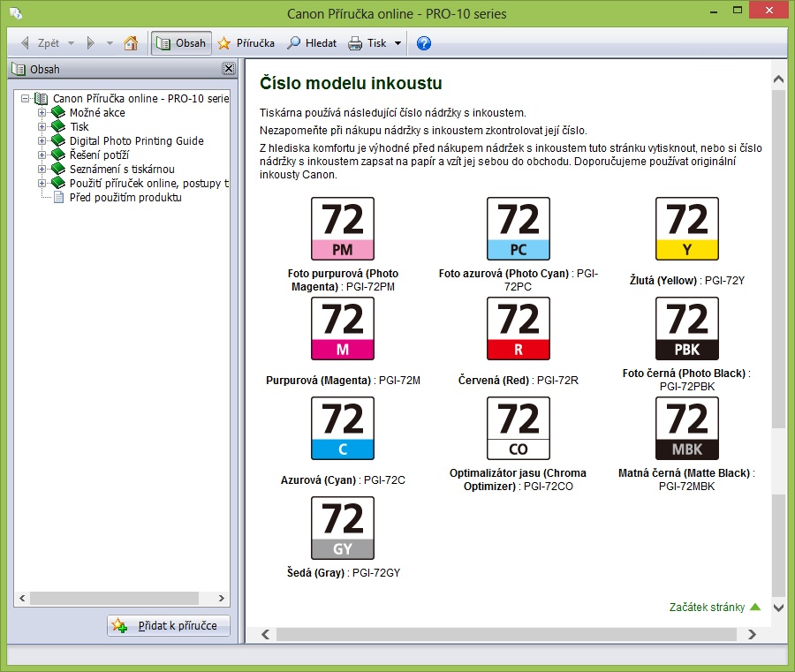Jump to top via Začátek stránky link
This screenshot has height=672, width=795.
pyautogui.click(x=715, y=608)
